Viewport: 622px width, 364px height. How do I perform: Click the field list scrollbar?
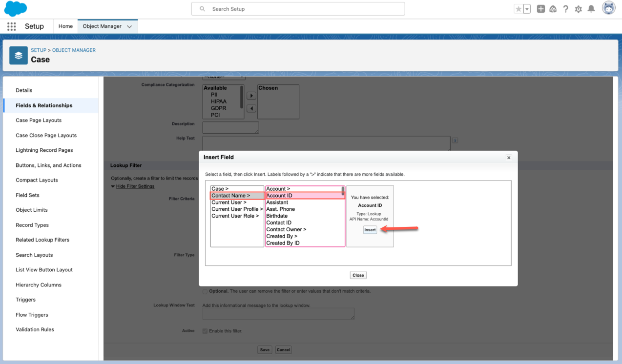coord(343,191)
